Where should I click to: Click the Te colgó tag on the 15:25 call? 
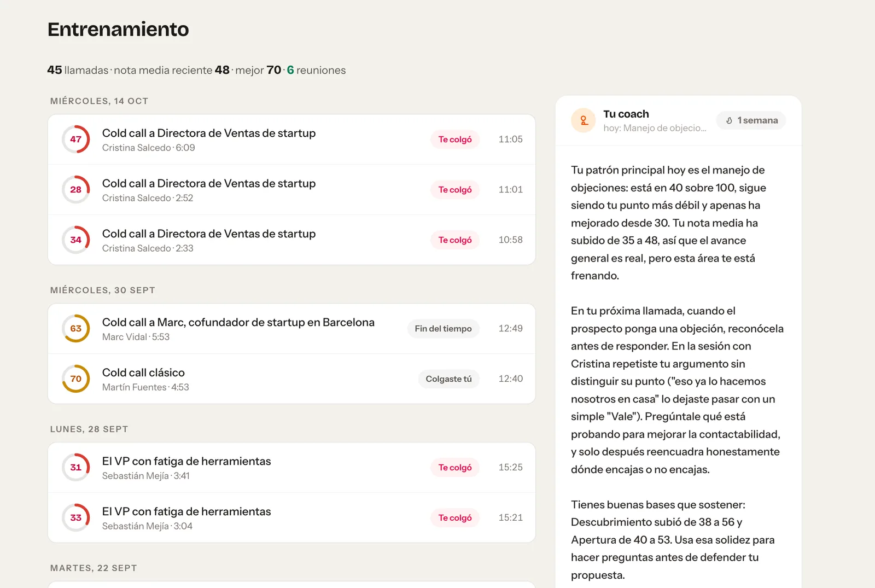click(x=455, y=468)
